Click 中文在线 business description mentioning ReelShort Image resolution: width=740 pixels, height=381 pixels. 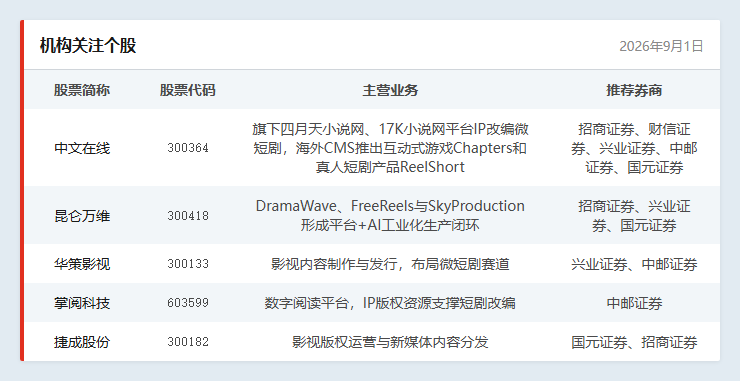[x=390, y=148]
